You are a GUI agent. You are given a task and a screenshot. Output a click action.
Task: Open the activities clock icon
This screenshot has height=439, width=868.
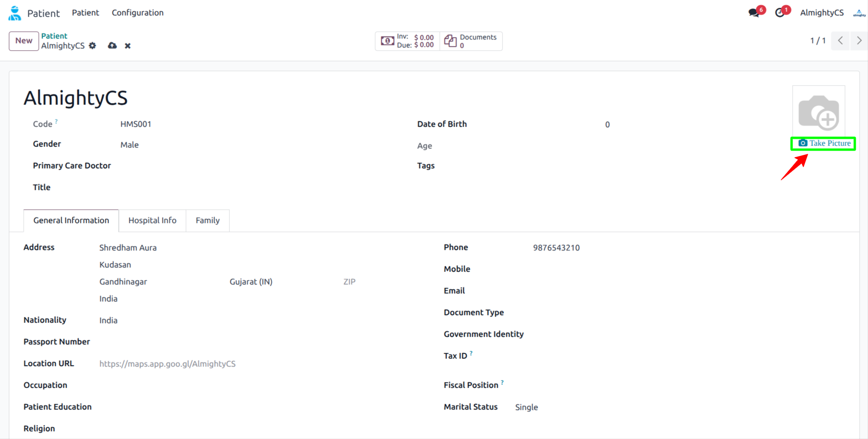click(x=780, y=13)
